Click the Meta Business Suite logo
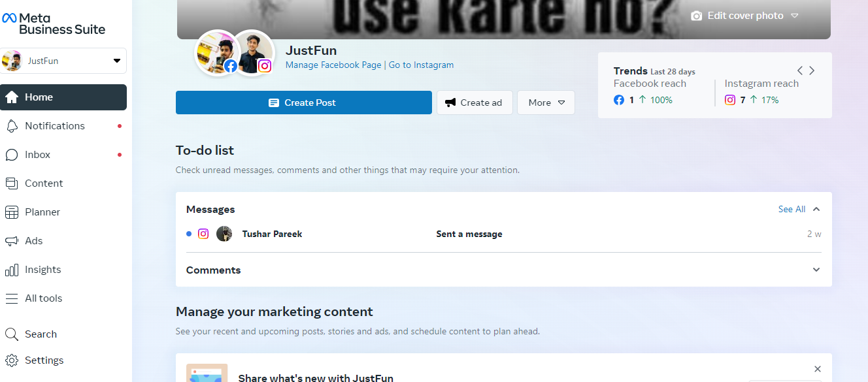This screenshot has width=868, height=382. tap(54, 24)
